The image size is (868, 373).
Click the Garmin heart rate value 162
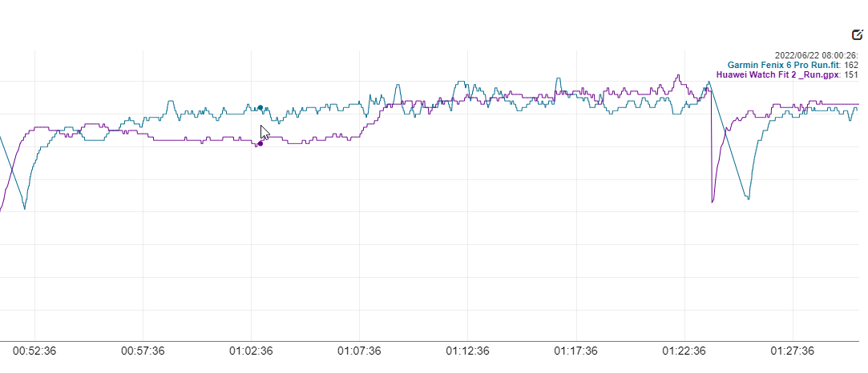click(851, 65)
